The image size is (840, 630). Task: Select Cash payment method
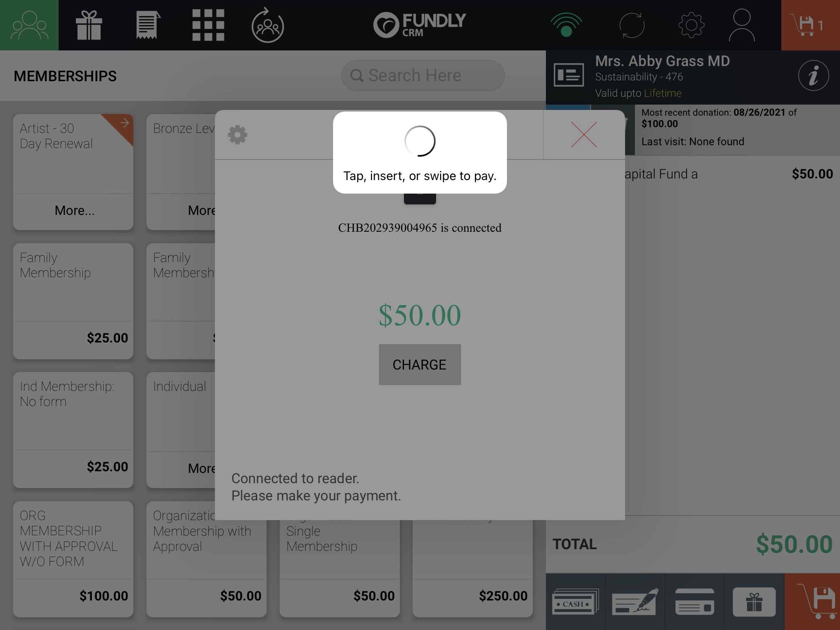pyautogui.click(x=575, y=602)
